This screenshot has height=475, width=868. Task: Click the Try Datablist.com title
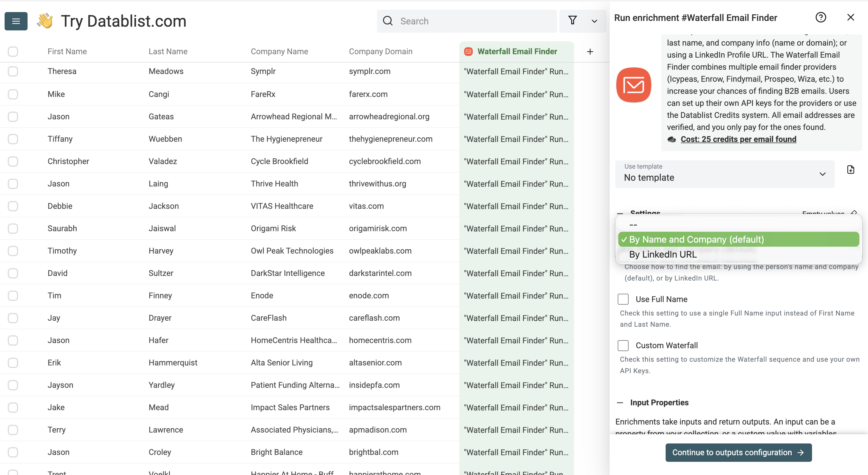point(123,21)
